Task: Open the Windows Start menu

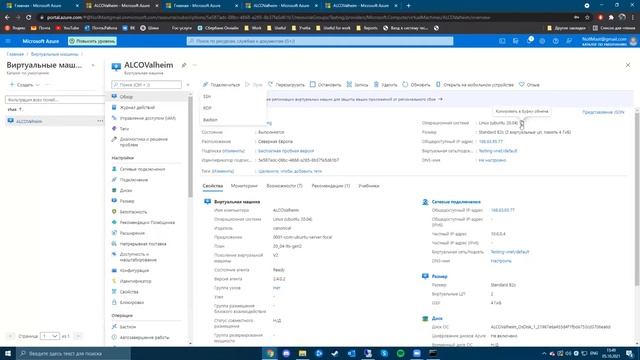Action: point(8,353)
